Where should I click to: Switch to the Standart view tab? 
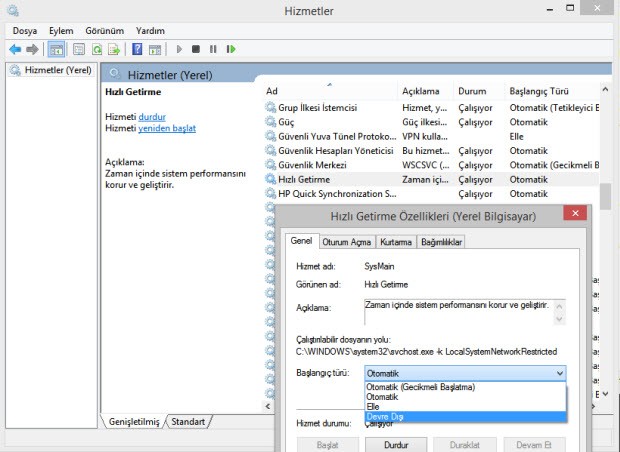188,422
